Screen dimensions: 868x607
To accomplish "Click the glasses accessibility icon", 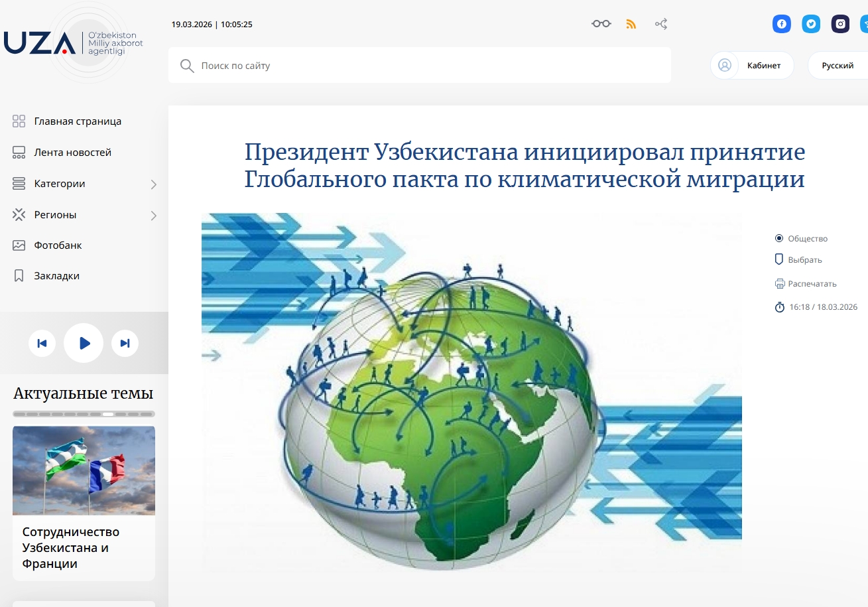I will tap(601, 24).
